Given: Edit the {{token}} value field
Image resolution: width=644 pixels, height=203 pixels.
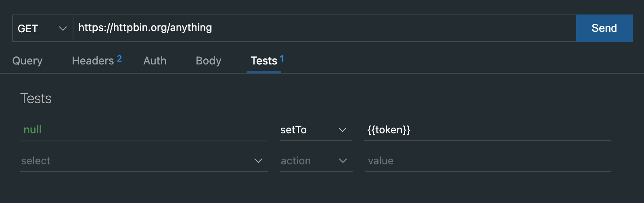Looking at the screenshot, I should click(487, 130).
